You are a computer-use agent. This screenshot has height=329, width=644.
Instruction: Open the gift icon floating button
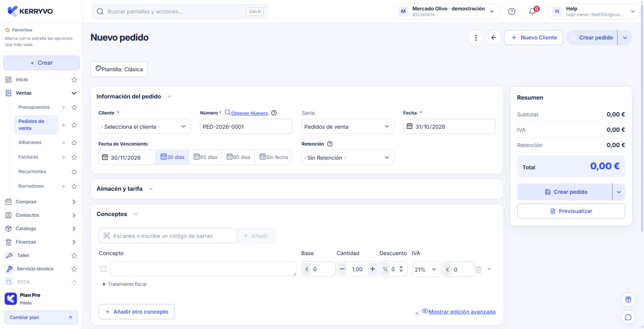[628, 299]
